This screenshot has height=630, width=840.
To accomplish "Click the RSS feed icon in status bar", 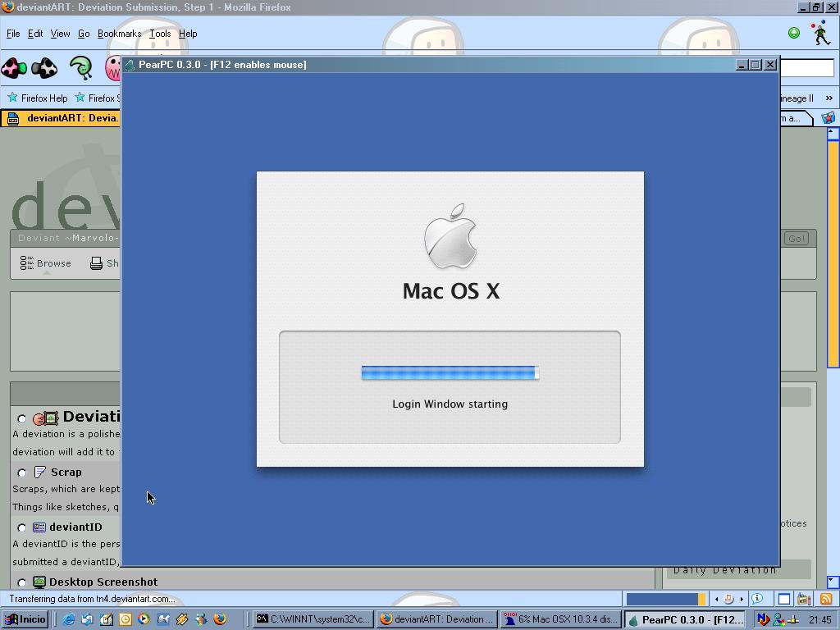I will (826, 599).
